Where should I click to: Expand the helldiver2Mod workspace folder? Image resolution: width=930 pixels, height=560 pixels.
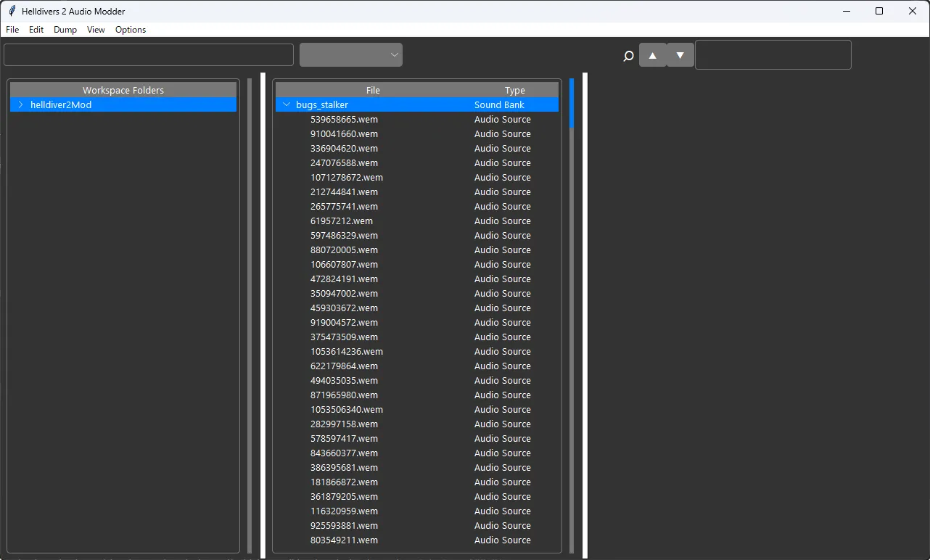tap(20, 104)
